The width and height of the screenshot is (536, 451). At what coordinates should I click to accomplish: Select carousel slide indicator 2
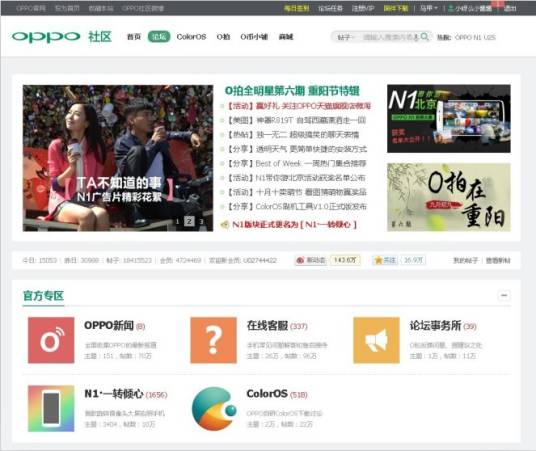click(x=189, y=221)
